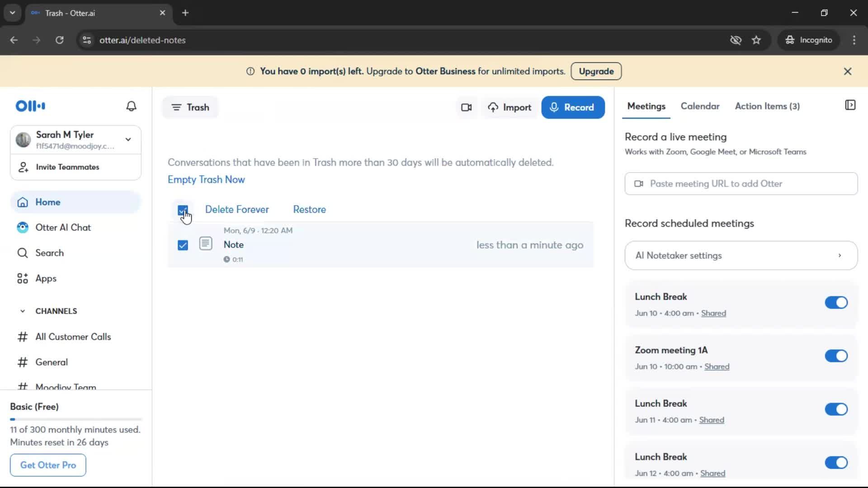
Task: Bookmark this page with the star icon
Action: point(756,40)
